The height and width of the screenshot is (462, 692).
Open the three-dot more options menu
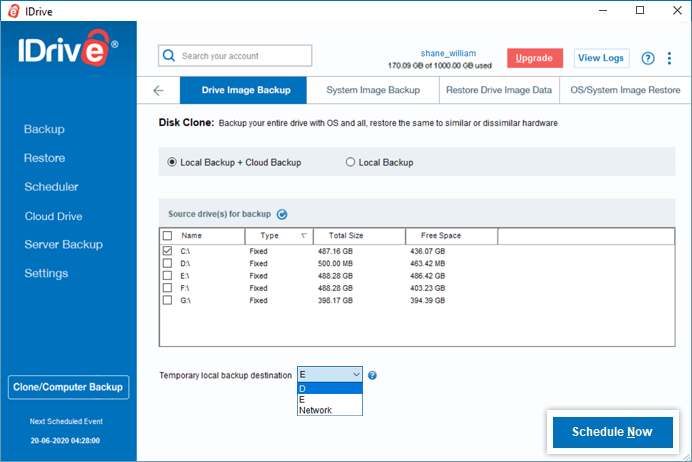669,58
